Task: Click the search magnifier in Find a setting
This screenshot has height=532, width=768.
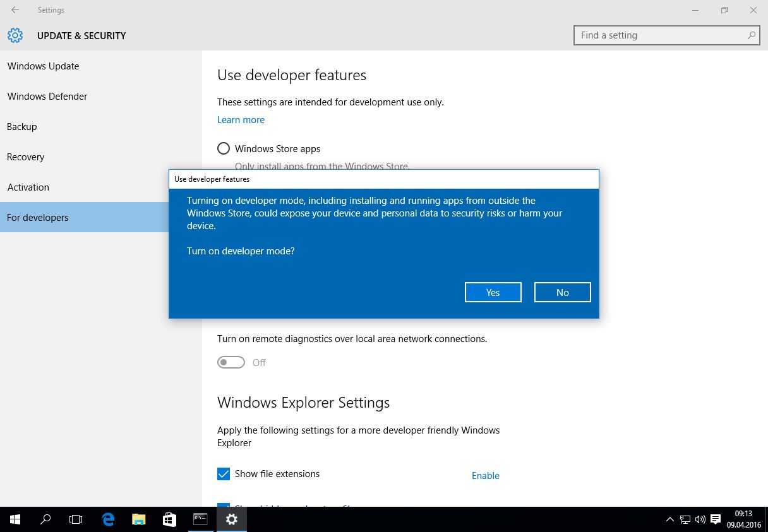Action: [751, 35]
